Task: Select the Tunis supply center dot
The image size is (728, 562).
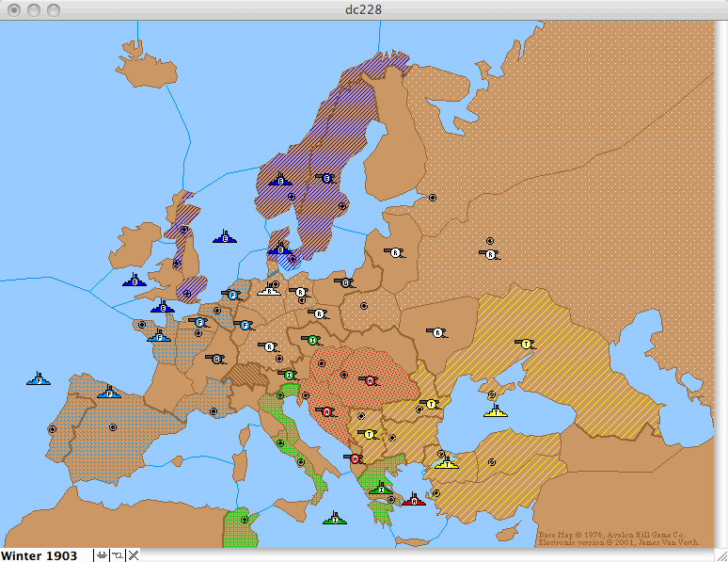Action: point(245,520)
